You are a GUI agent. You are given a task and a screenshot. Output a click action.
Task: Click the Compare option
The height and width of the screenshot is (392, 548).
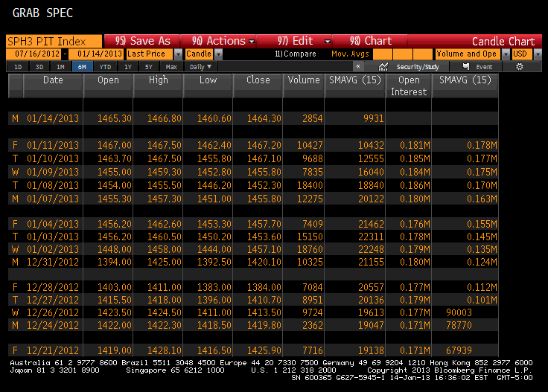(296, 54)
